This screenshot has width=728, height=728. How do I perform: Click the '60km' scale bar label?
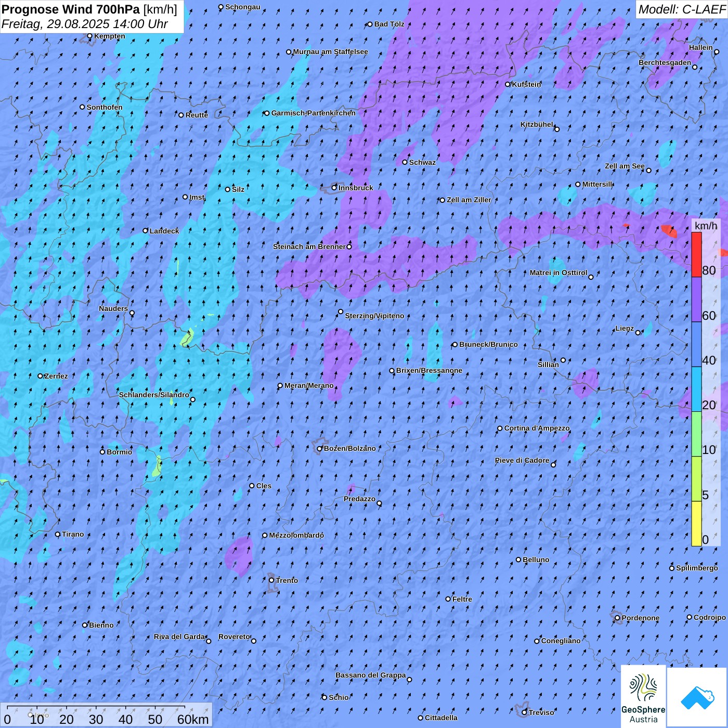(193, 719)
